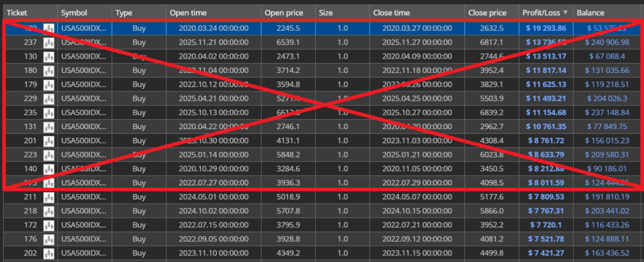Sort by Close price column header

[x=487, y=13]
